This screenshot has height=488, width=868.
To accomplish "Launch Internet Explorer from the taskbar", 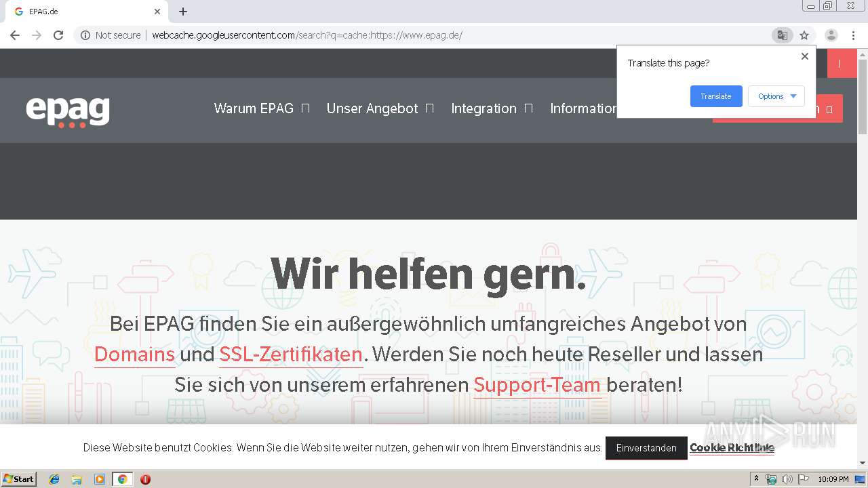I will coord(54,479).
